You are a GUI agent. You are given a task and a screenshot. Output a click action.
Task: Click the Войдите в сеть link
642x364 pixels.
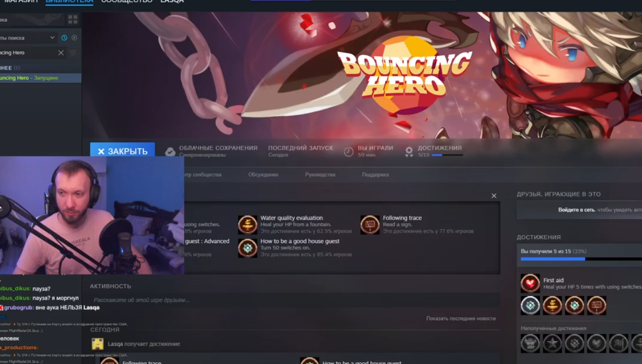tap(577, 210)
